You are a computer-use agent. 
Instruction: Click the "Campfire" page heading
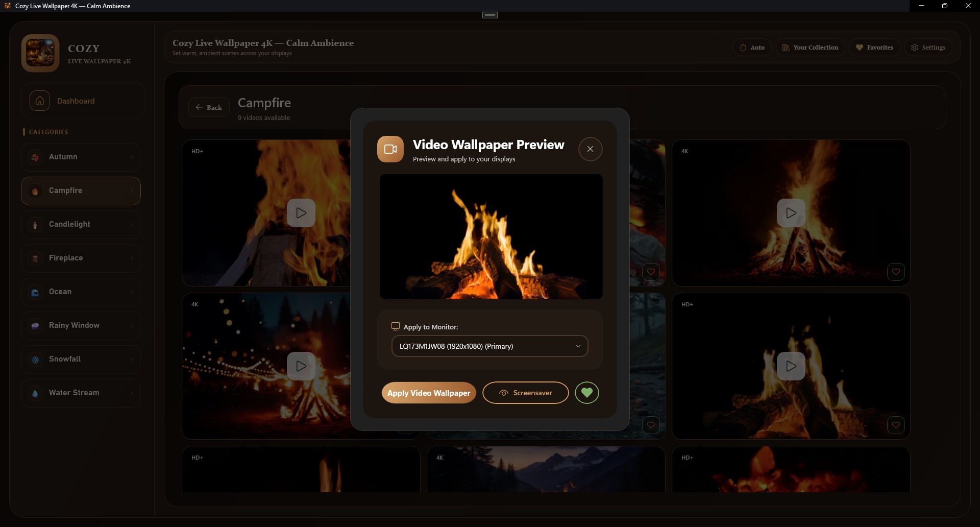tap(264, 103)
